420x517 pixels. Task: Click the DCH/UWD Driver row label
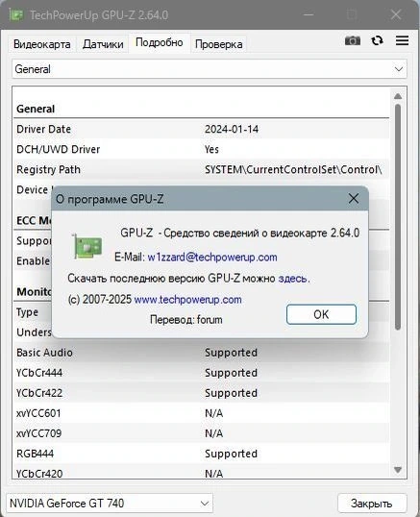tap(58, 149)
